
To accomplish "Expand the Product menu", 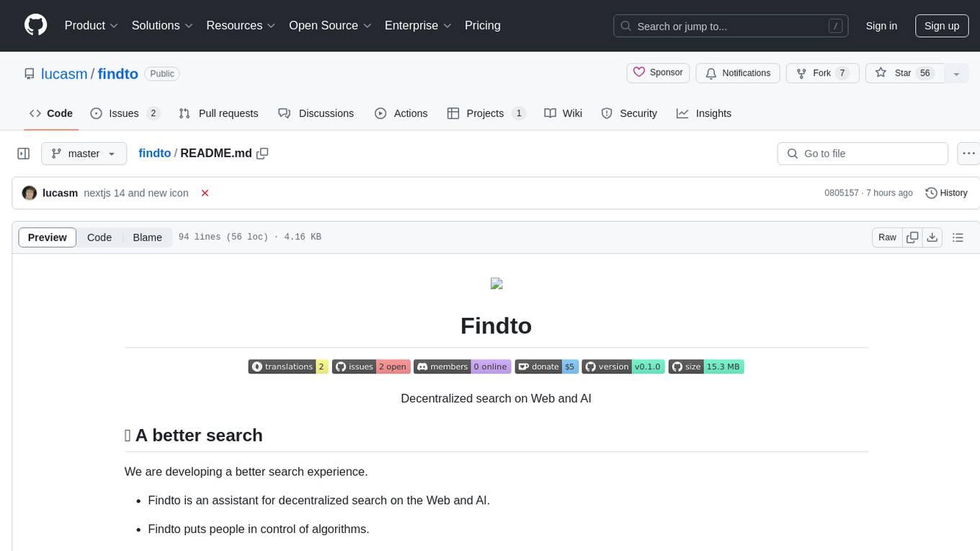I will (92, 25).
